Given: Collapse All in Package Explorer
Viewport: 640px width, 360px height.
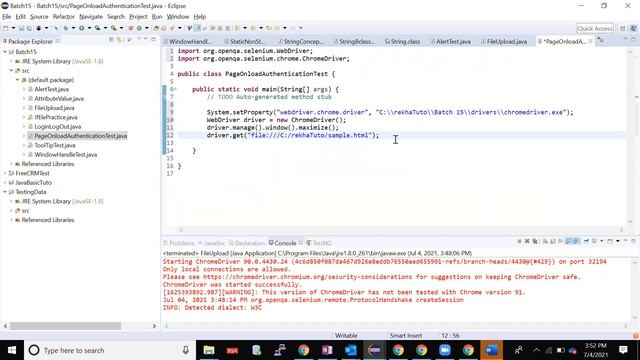Looking at the screenshot, I should coord(111,40).
